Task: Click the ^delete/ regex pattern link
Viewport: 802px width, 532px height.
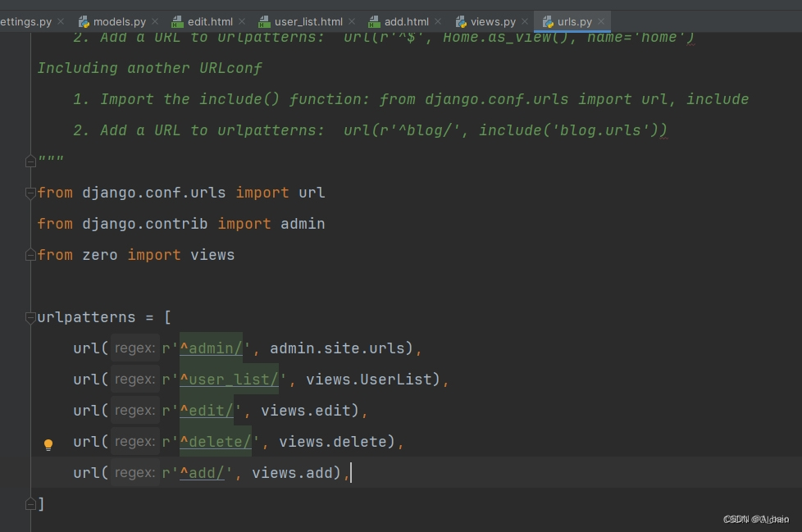Action: [216, 442]
